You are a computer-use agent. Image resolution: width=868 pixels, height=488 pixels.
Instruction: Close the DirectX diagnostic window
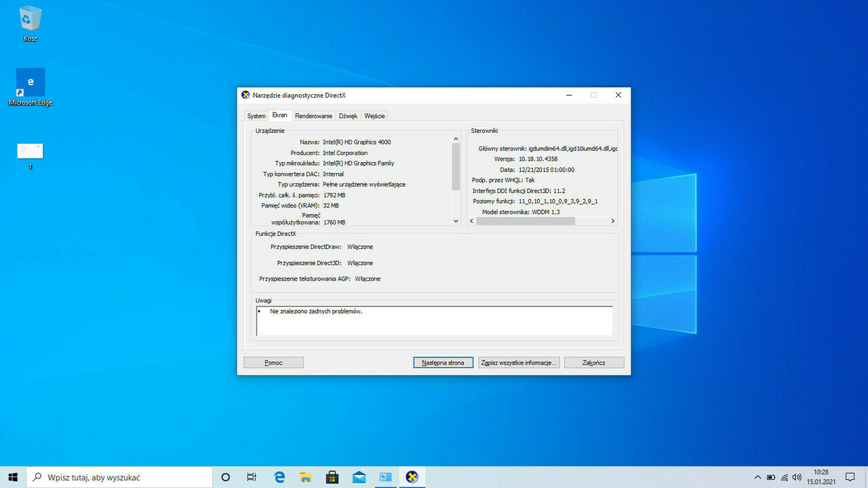618,96
